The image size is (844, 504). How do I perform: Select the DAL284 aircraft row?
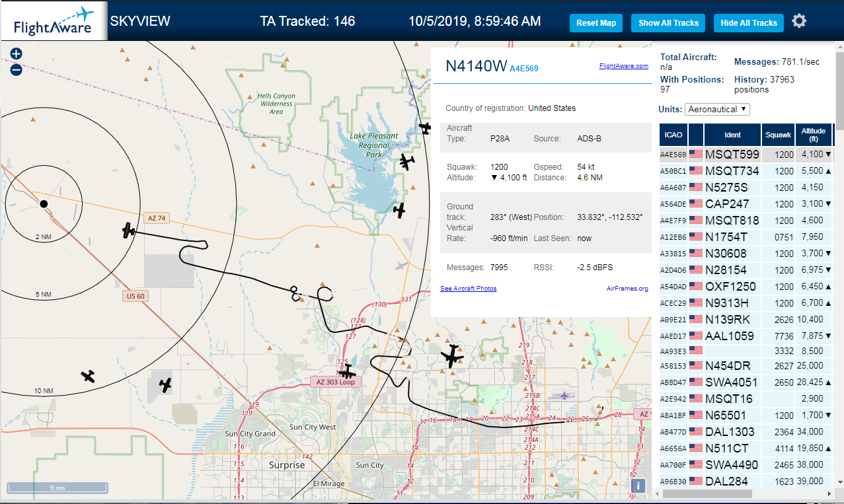click(746, 482)
